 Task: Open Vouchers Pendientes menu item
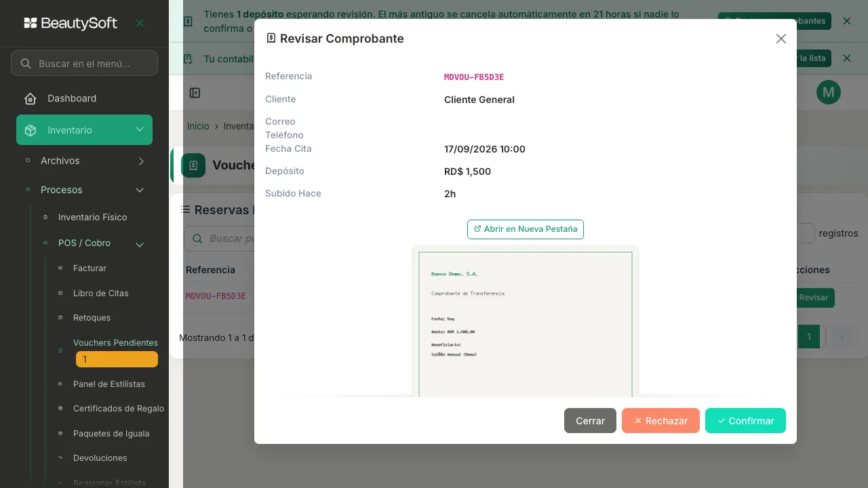click(115, 343)
